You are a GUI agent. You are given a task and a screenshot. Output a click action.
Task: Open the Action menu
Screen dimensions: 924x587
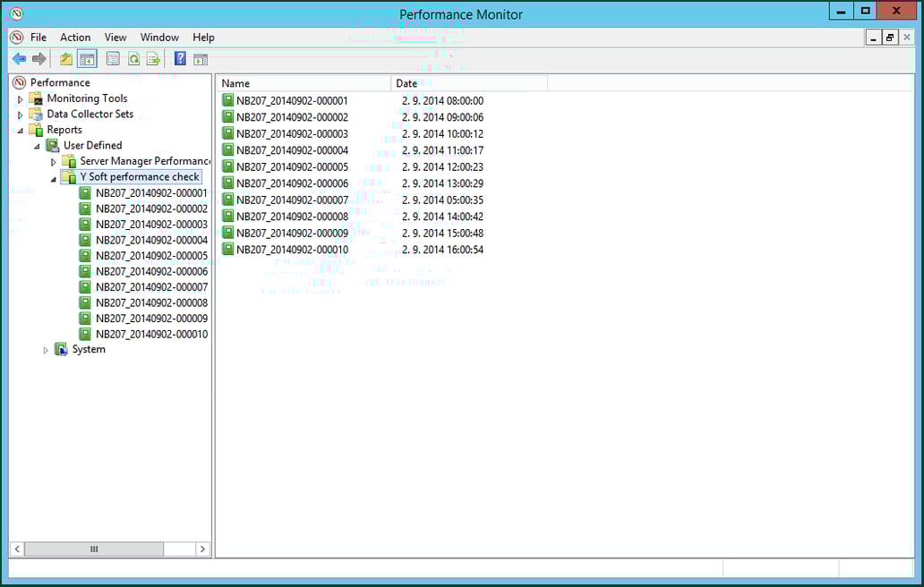pyautogui.click(x=75, y=38)
